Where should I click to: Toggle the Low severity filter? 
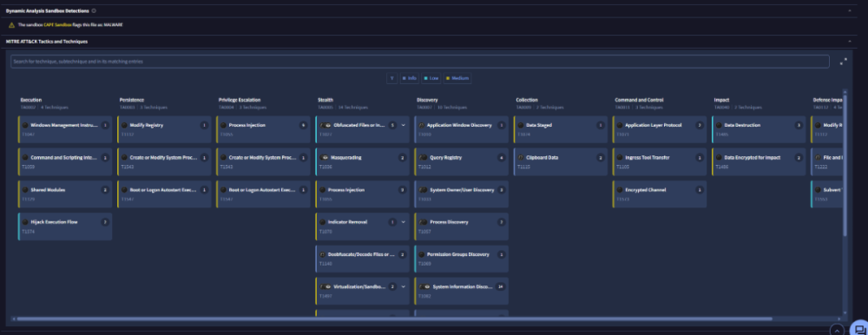(431, 78)
